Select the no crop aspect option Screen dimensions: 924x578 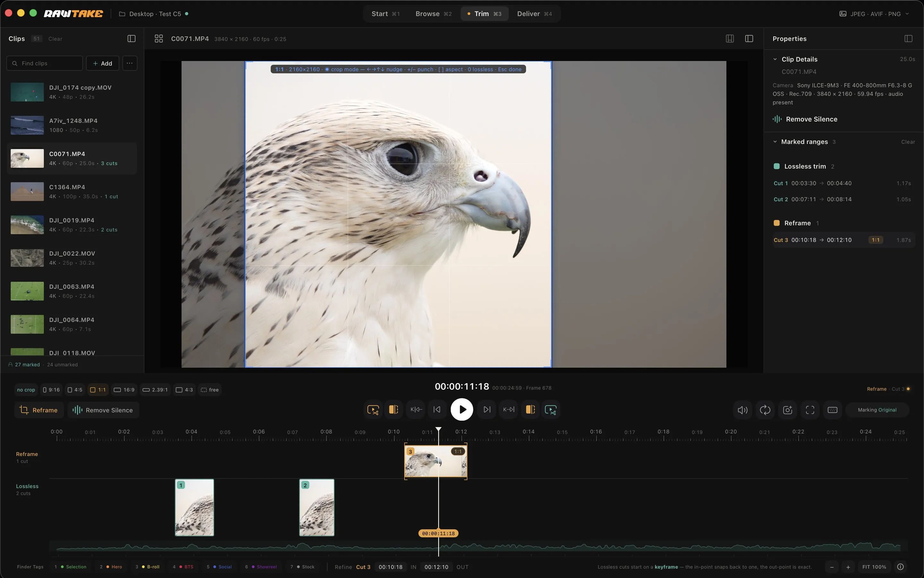click(x=26, y=390)
